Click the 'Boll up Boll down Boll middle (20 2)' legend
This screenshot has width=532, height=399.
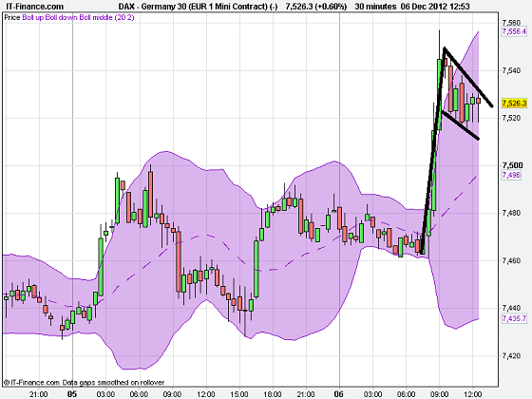pyautogui.click(x=78, y=17)
